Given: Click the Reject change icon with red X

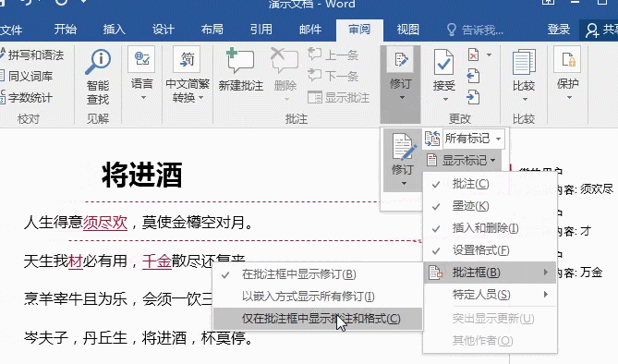Looking at the screenshot, I should tap(473, 55).
